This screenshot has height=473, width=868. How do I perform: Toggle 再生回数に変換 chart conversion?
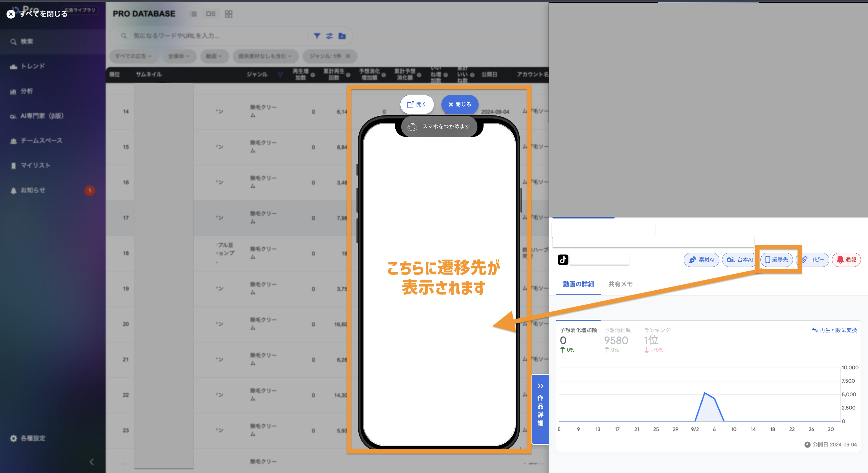(834, 330)
